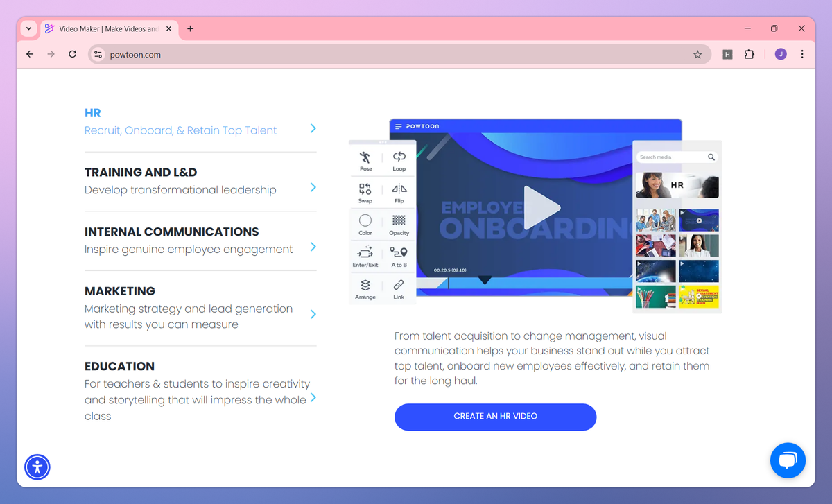Expand the Internal Communications chevron
Viewport: 832px width, 504px height.
click(x=313, y=247)
